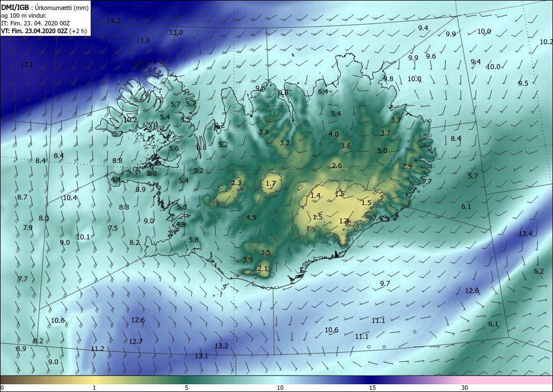Select the 5.3 value in southwest Iceland
Viewport: 553px width, 392px height.
pos(182,207)
